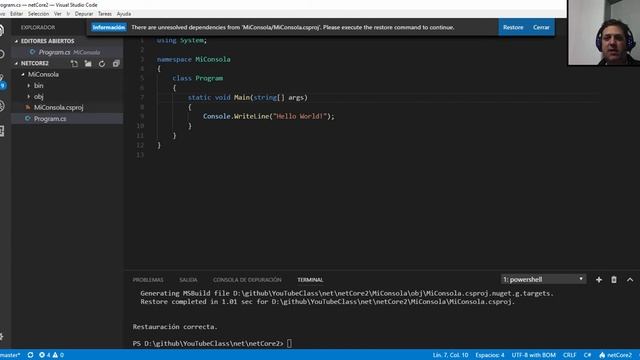Click the CRLF line ending indicator
Screen dimensions: 640x360
click(569, 355)
